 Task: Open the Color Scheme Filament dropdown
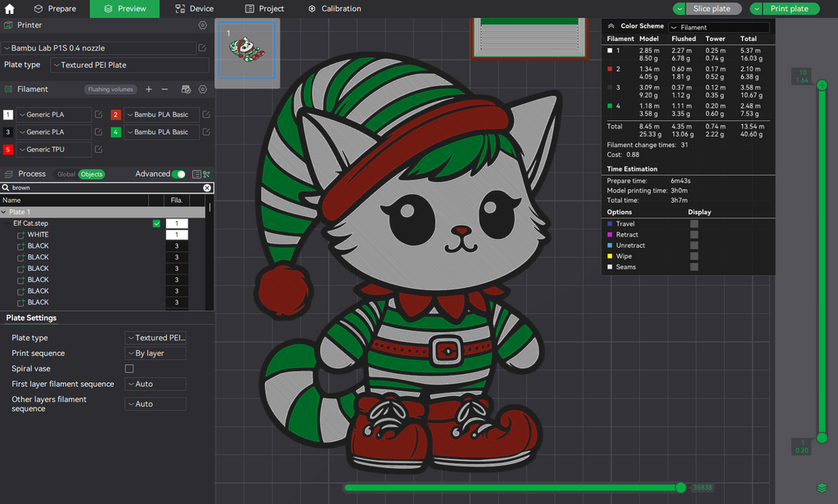pyautogui.click(x=719, y=27)
